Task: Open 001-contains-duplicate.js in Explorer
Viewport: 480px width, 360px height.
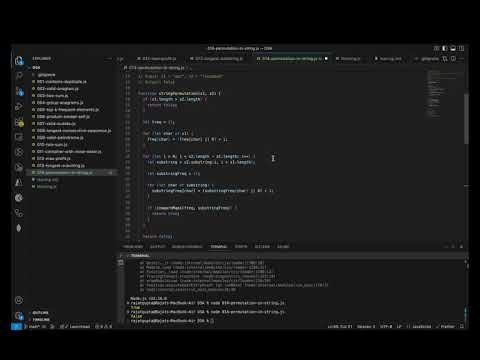Action: 72,82
